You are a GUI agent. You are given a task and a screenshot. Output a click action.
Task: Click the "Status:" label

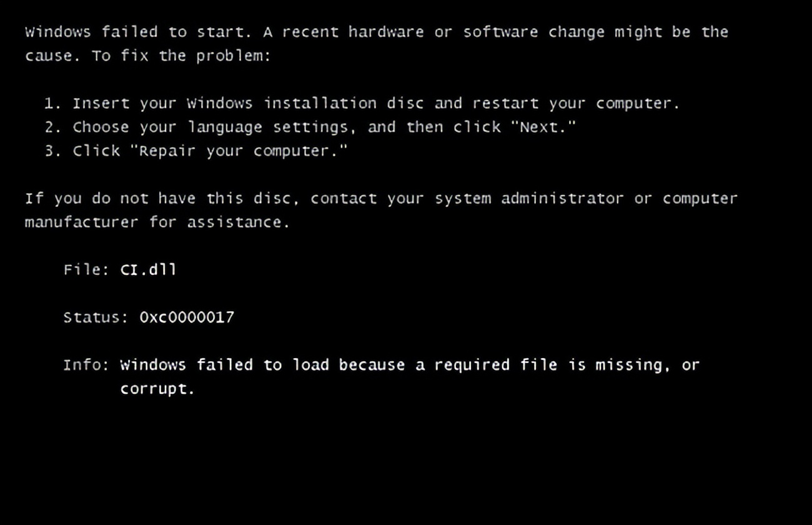(x=95, y=317)
